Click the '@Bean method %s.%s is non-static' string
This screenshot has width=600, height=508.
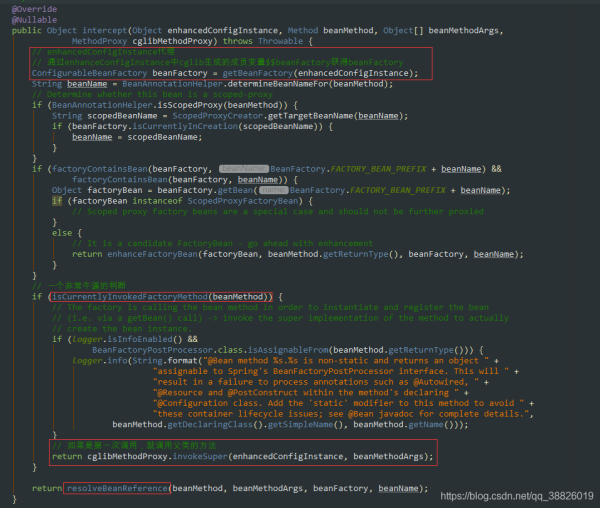tap(346, 361)
